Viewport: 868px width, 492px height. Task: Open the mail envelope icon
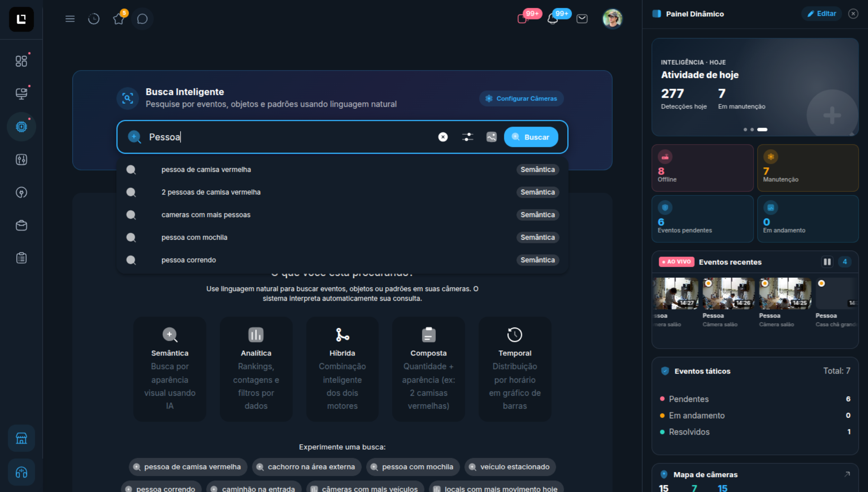click(582, 19)
